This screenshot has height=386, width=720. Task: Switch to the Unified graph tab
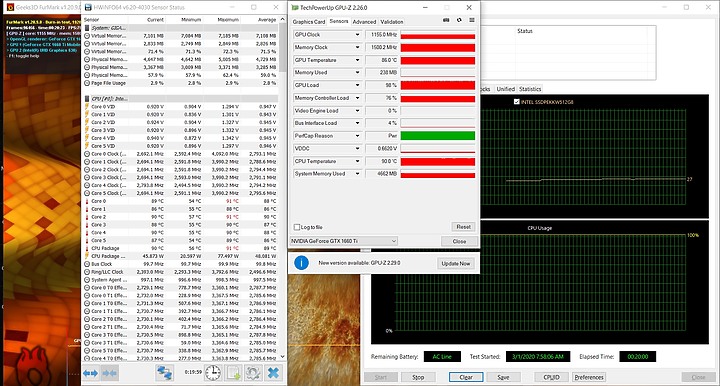click(506, 89)
